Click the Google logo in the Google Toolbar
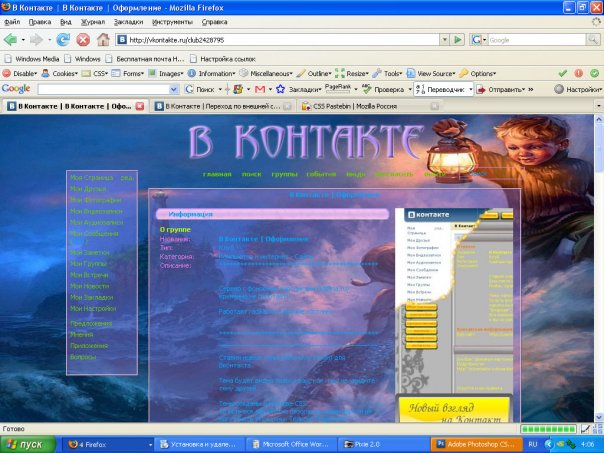This screenshot has height=453, width=604. [x=16, y=89]
